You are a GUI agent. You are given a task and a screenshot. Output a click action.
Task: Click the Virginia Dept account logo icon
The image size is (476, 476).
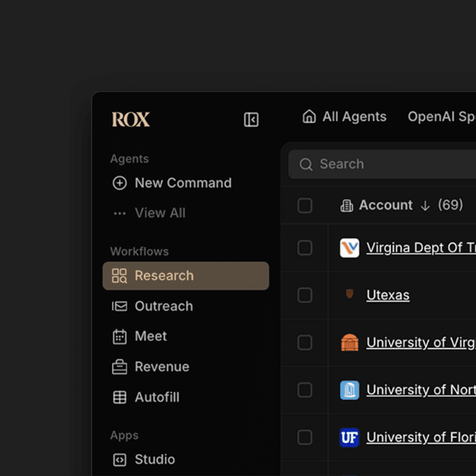click(x=349, y=248)
